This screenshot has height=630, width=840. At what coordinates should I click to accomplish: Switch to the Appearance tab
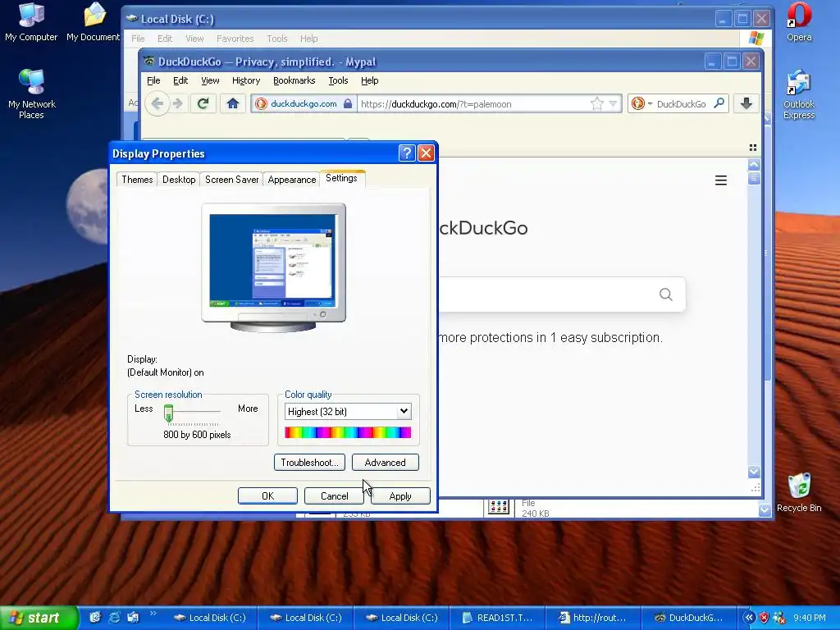pyautogui.click(x=292, y=180)
